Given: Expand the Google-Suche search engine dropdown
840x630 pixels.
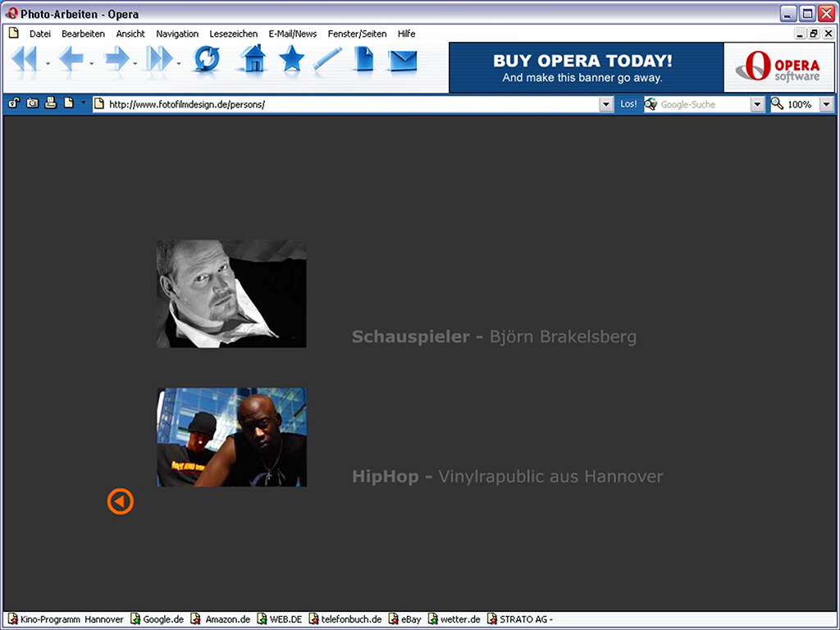Looking at the screenshot, I should [757, 104].
